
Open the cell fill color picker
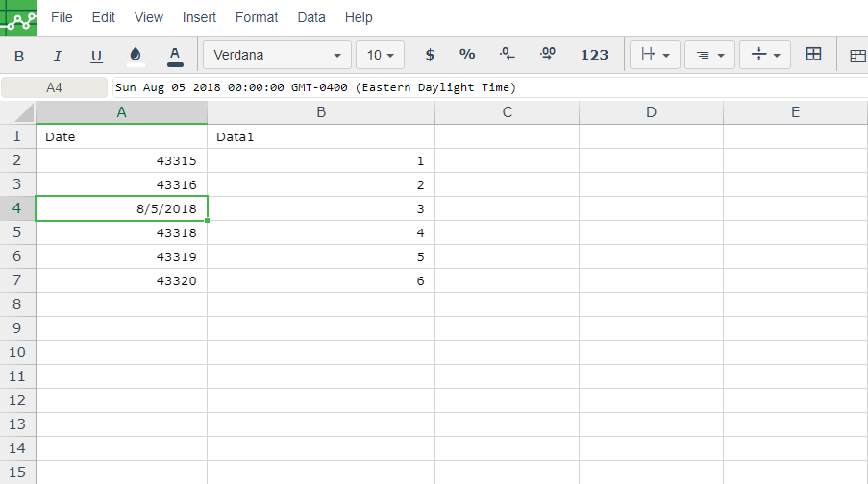pyautogui.click(x=136, y=56)
